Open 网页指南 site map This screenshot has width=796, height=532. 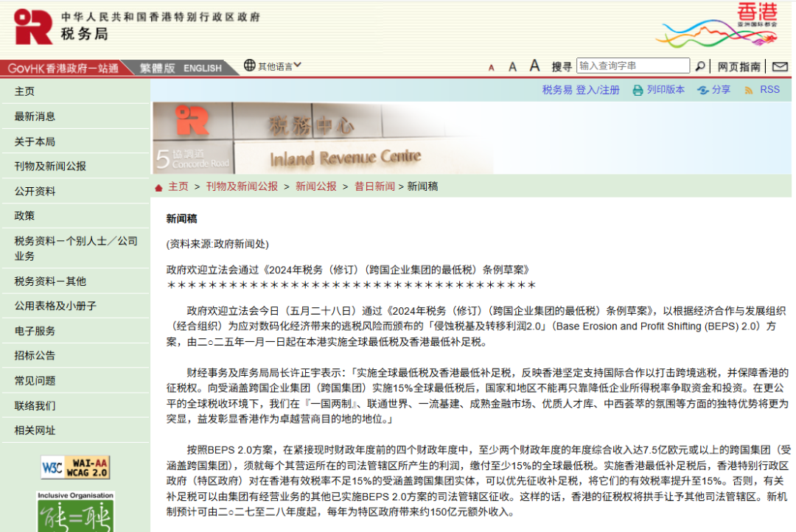point(739,66)
